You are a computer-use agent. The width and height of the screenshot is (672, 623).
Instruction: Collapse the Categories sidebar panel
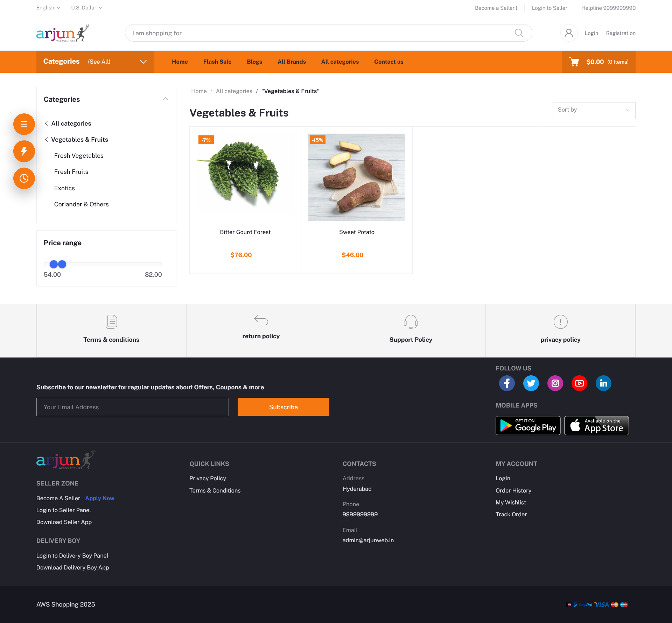pos(166,99)
